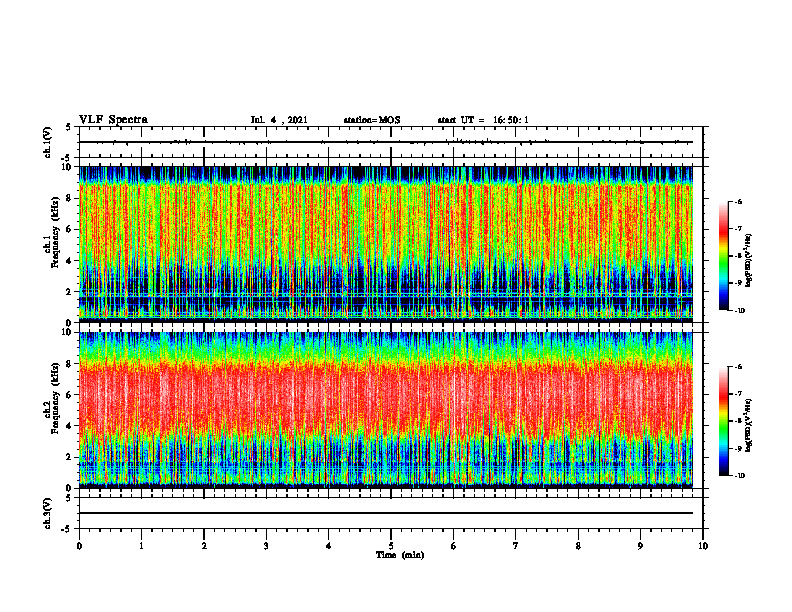The height and width of the screenshot is (612, 792).
Task: Click the time axis tick label 6
Action: tap(454, 546)
